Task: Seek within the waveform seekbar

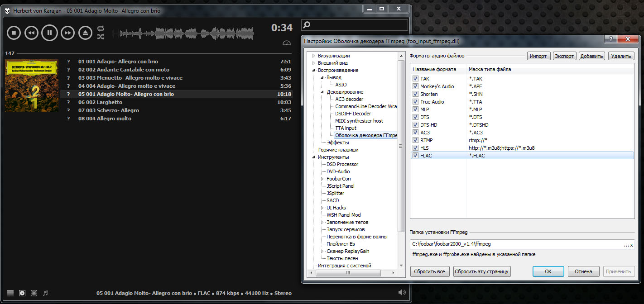Action: tap(186, 33)
